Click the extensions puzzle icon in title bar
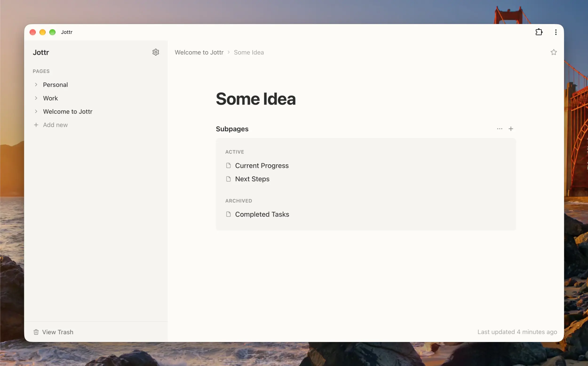 point(539,32)
